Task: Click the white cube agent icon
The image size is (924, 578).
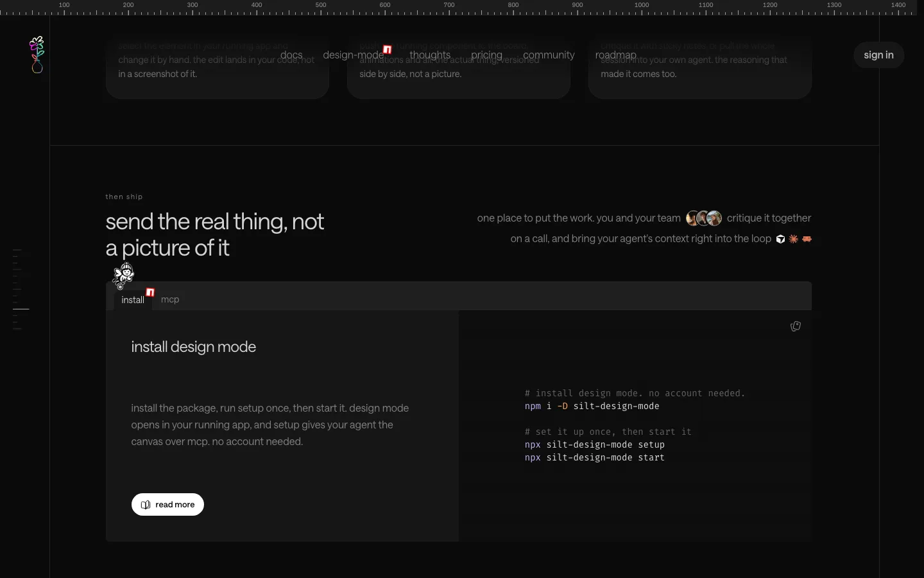Action: coord(780,239)
